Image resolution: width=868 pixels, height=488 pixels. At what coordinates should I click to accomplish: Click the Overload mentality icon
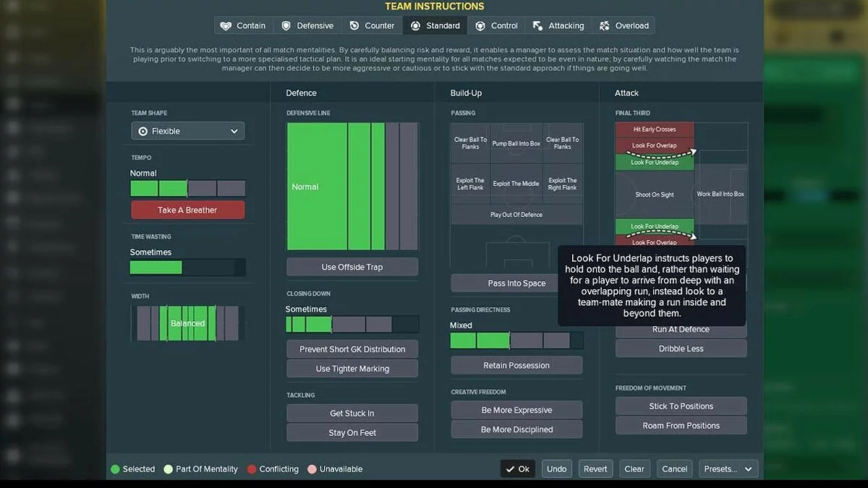pos(603,25)
